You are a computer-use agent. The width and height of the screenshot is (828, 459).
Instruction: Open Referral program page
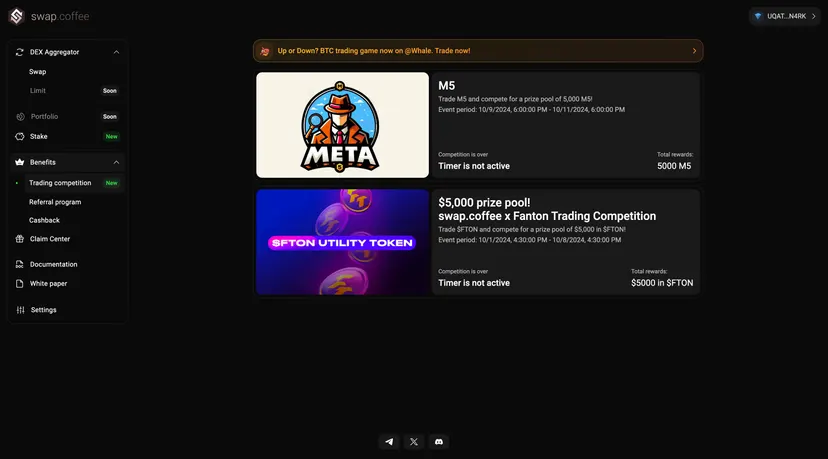55,202
